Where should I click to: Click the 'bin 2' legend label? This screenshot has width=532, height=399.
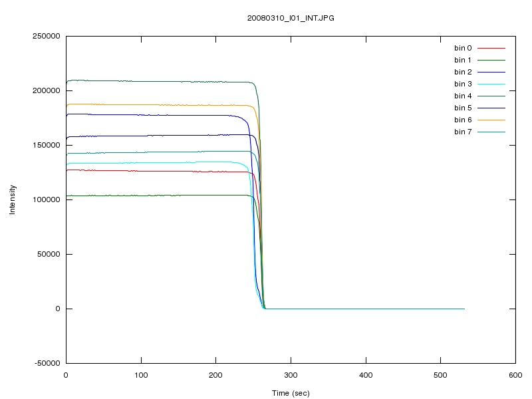click(x=463, y=72)
